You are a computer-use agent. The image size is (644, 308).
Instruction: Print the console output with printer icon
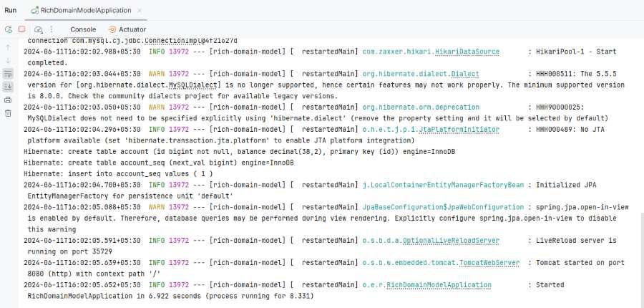[8, 100]
